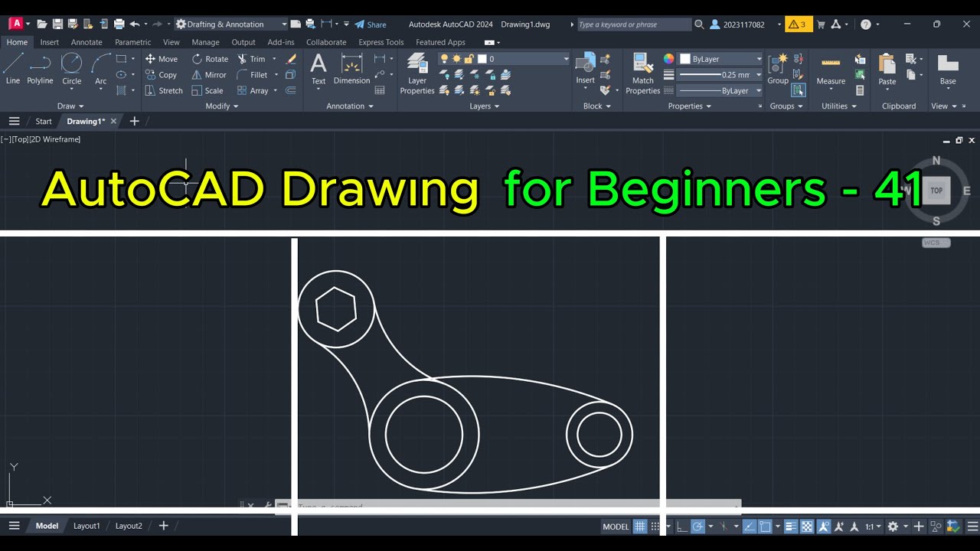Click the ByLayer object color swatch

[x=685, y=59]
